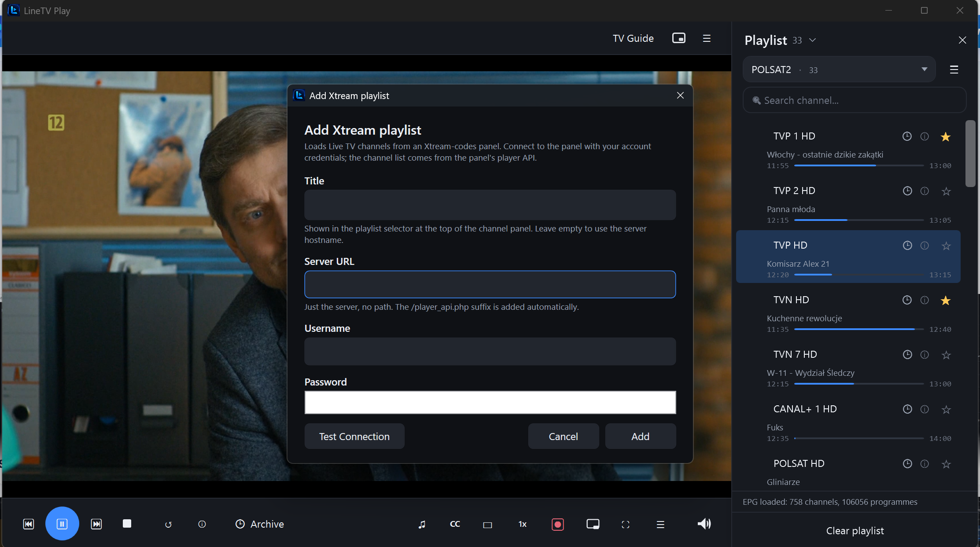Favorite CANAL+ 1 HD with star

coord(946,410)
